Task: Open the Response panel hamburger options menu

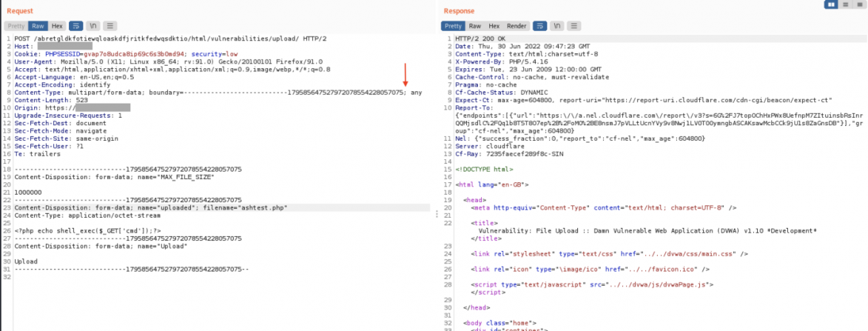Action: 575,25
